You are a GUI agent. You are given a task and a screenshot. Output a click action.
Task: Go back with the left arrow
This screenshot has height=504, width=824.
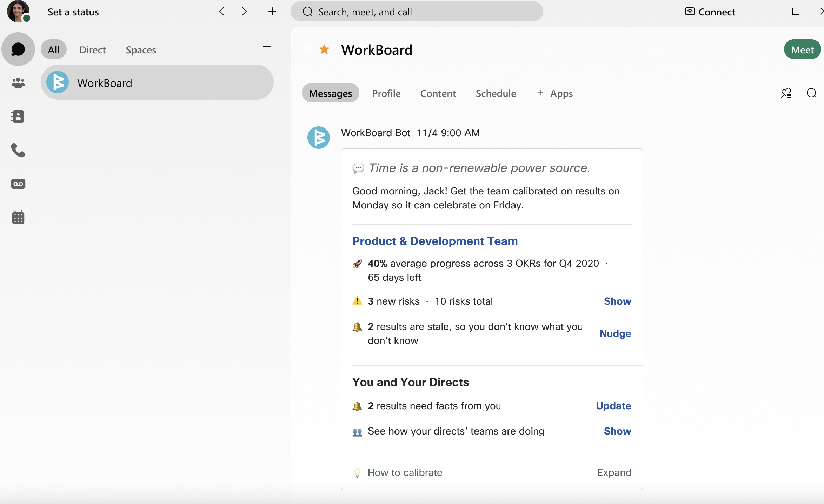pos(222,12)
